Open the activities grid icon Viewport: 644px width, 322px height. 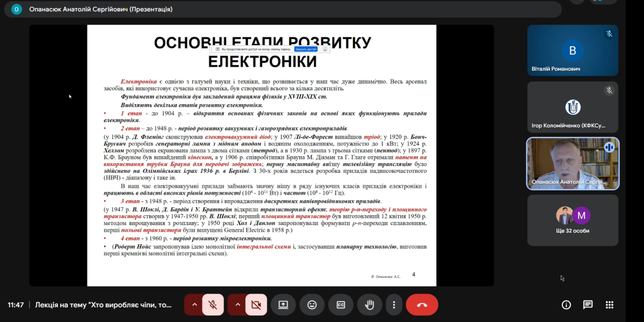click(609, 305)
